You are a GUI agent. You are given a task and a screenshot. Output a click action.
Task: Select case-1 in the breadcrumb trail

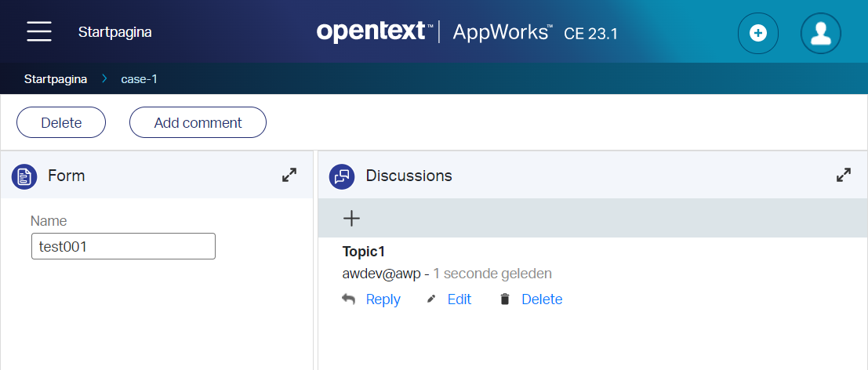[x=139, y=78]
